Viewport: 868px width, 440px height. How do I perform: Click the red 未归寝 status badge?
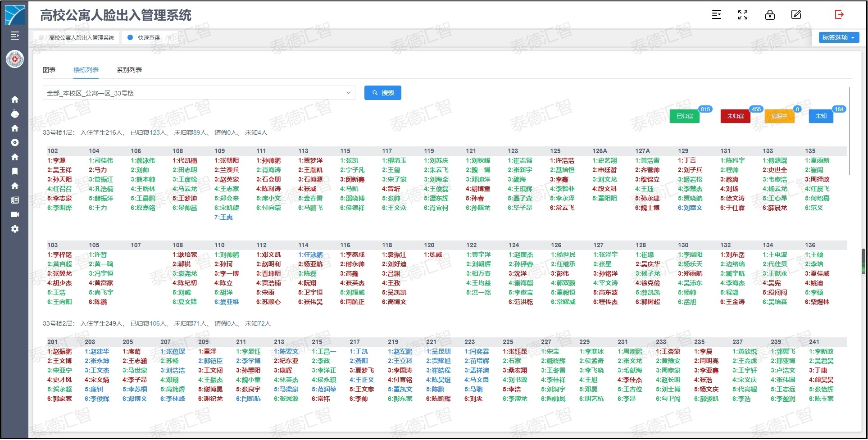(735, 116)
